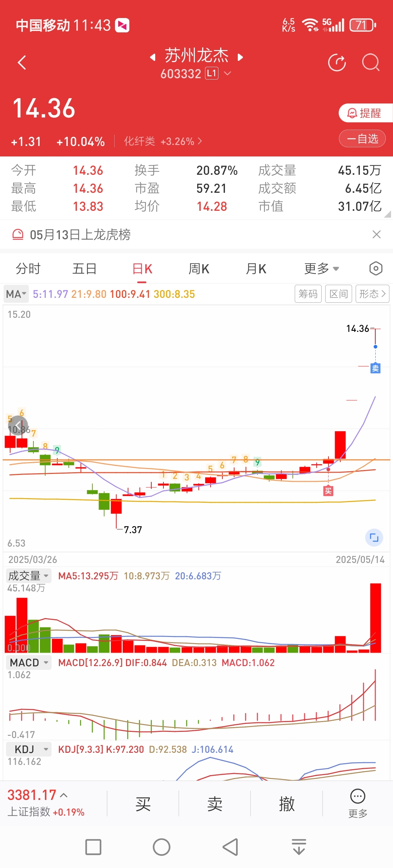Screen dimensions: 393x868
Task: Open 化纤类 sector link
Action: tap(163, 141)
